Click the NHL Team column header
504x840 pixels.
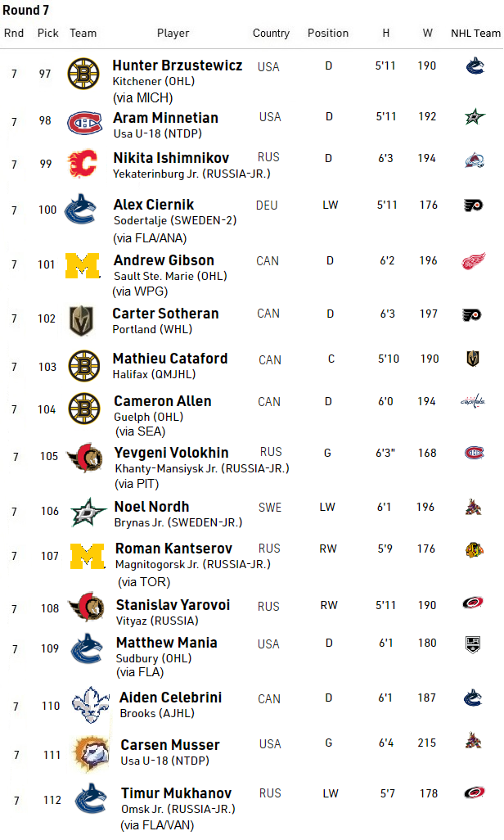[x=475, y=34]
